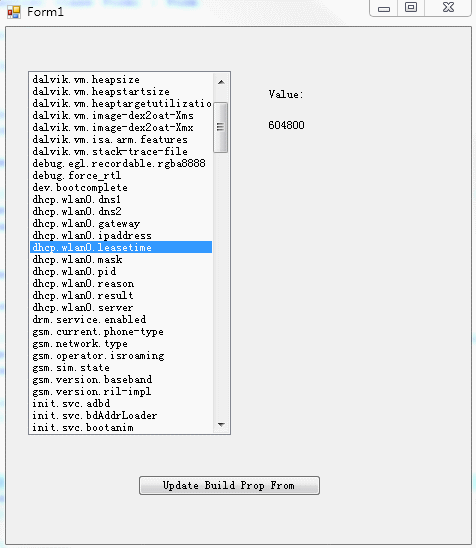
Task: Select dhcp.wlan0.result entry
Action: click(x=121, y=295)
